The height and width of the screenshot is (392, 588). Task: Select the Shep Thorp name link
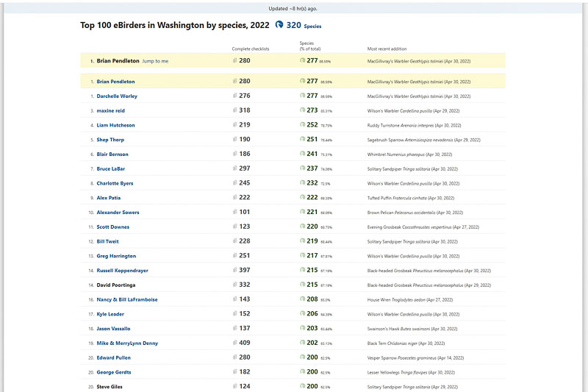pos(110,140)
